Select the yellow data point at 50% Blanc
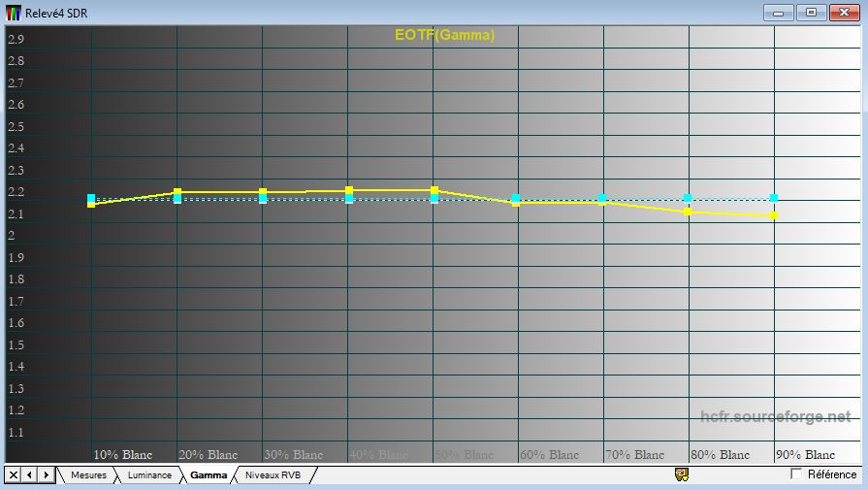Screen dimensions: 868x490 [x=434, y=190]
